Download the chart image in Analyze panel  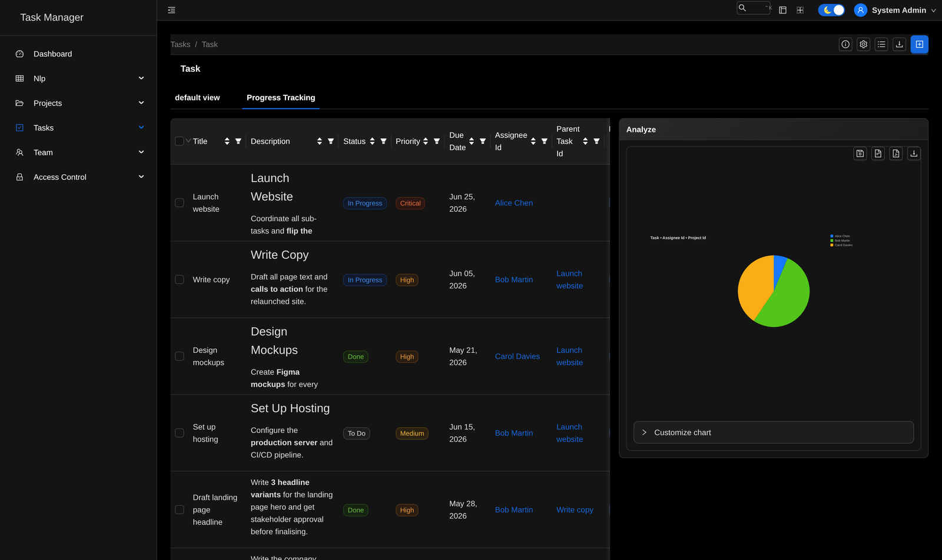(x=914, y=154)
